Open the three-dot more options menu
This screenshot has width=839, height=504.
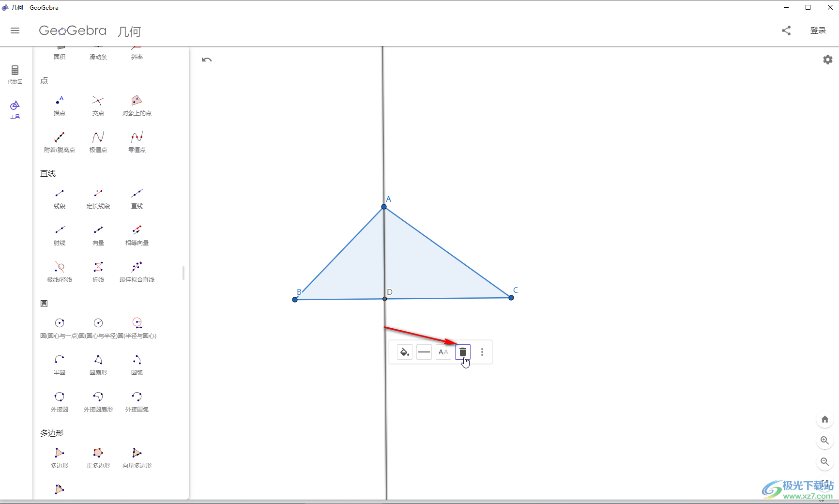(x=482, y=352)
